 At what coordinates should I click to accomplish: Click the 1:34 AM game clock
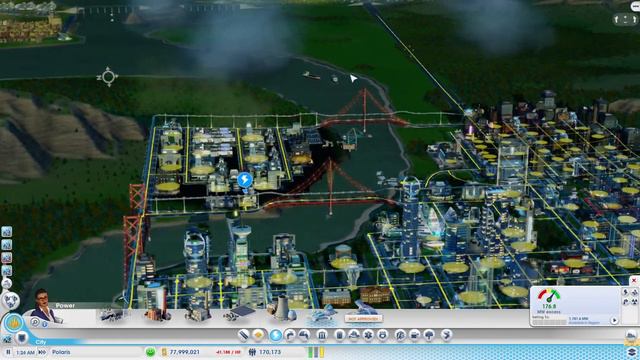tap(26, 352)
